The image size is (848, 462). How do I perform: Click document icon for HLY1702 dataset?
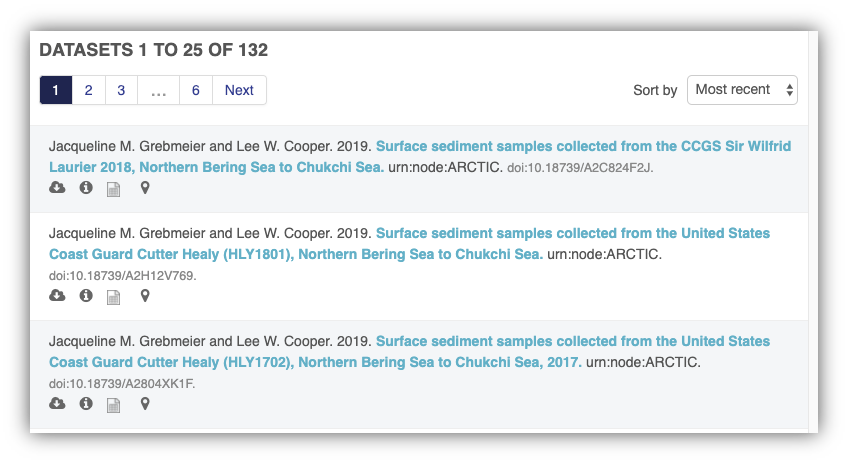point(113,406)
